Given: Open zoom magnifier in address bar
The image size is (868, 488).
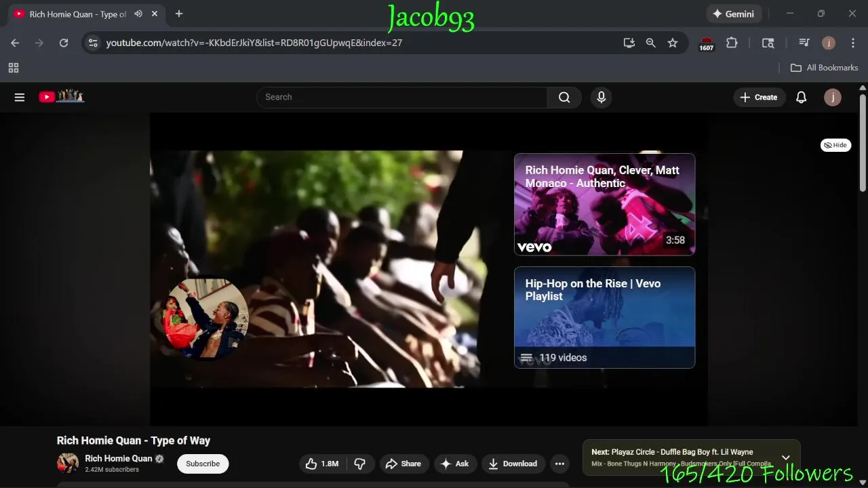Looking at the screenshot, I should pyautogui.click(x=651, y=43).
